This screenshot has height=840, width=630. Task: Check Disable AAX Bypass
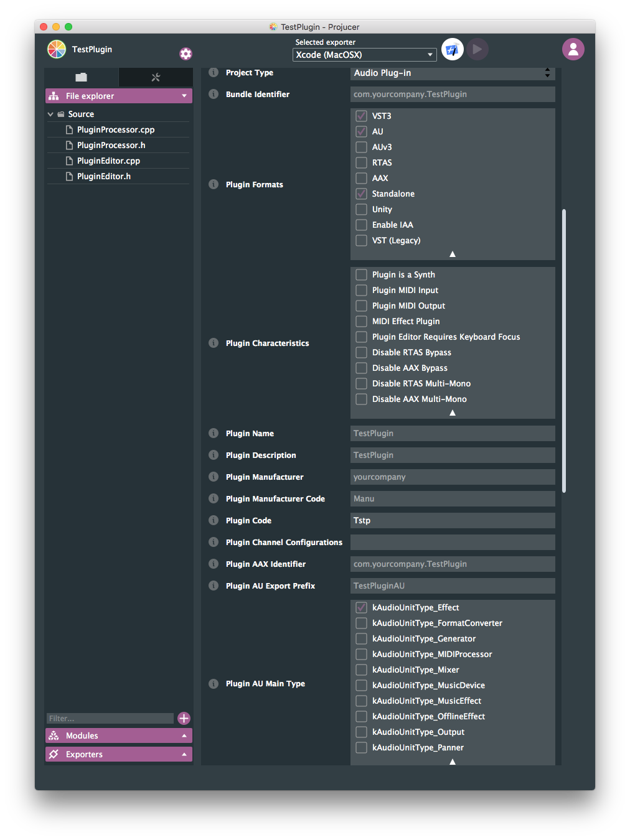coord(361,368)
